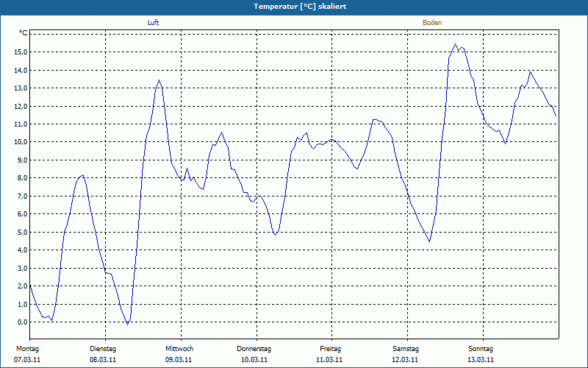Click the 12,0 y-axis value

click(x=21, y=106)
